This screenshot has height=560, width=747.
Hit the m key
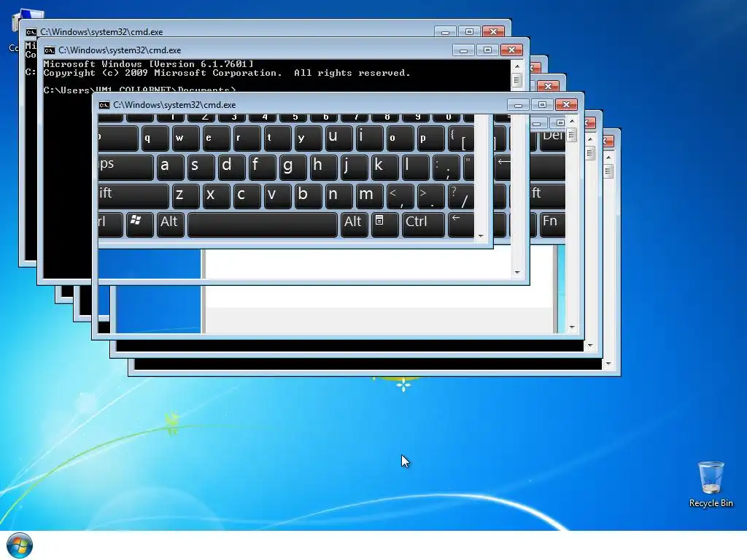[368, 196]
